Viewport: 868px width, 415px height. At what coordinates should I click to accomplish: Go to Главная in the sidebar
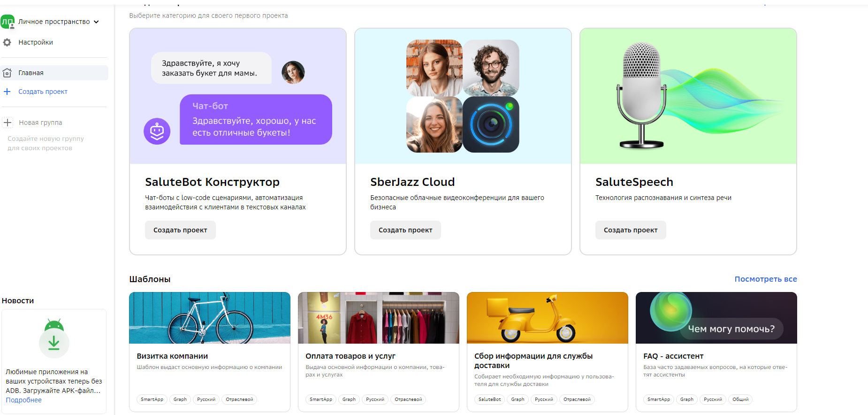click(54, 73)
